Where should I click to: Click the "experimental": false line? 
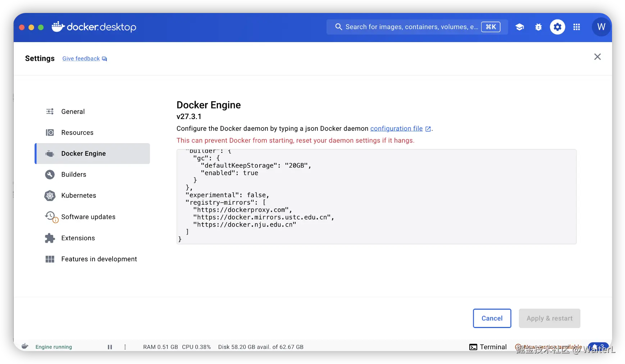[x=227, y=195]
